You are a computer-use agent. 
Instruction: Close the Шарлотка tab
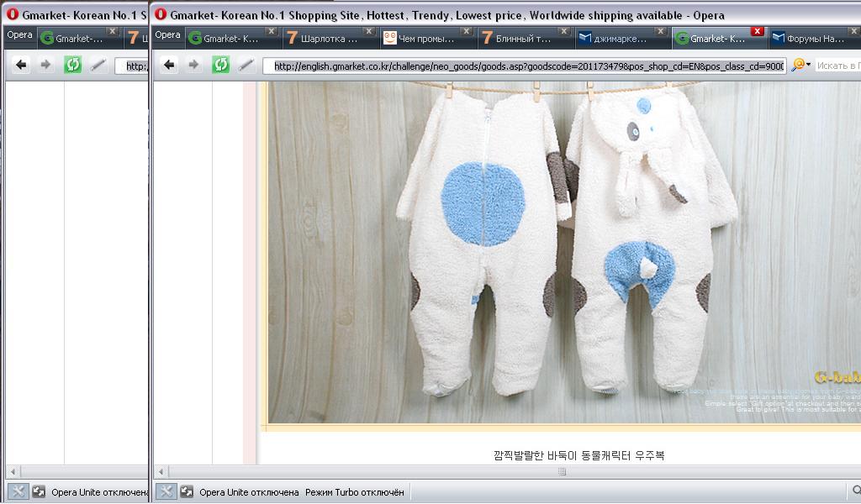point(369,31)
